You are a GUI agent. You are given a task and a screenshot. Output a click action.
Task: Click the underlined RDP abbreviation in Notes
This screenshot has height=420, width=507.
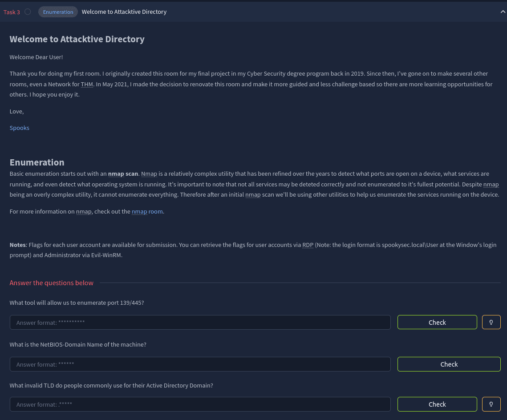pos(308,245)
